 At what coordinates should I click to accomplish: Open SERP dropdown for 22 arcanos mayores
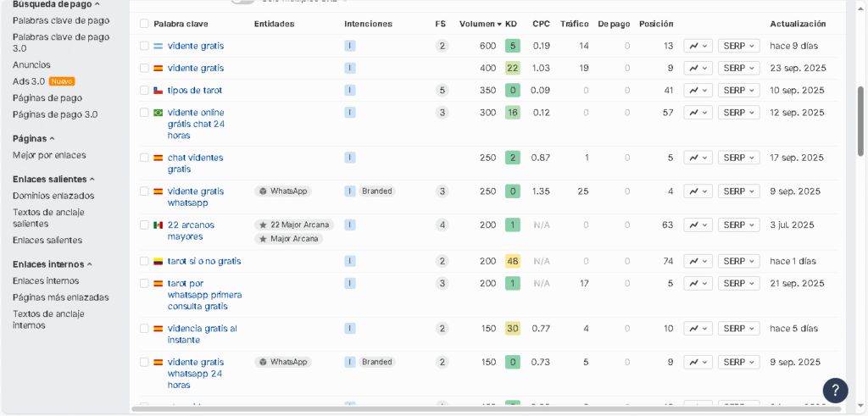737,225
